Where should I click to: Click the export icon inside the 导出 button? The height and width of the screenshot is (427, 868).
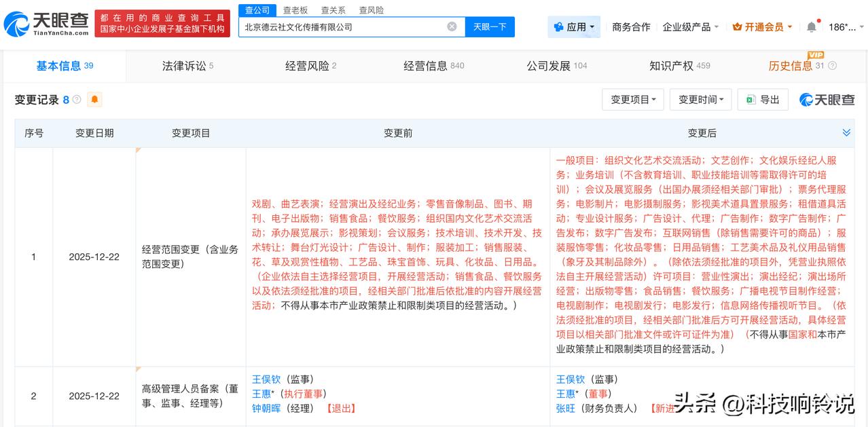click(x=750, y=99)
